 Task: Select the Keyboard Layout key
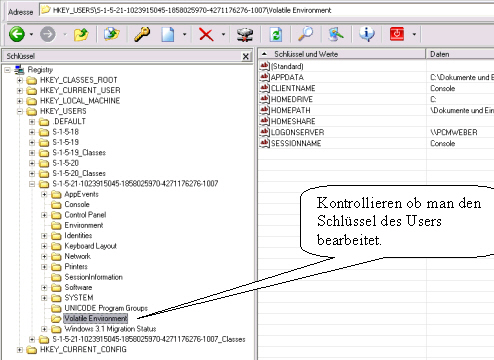(x=91, y=246)
